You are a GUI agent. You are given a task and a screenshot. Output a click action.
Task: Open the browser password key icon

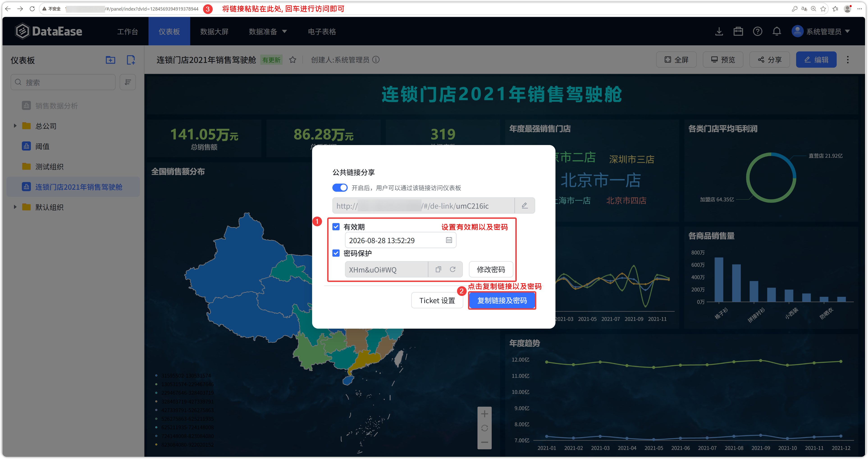point(795,9)
